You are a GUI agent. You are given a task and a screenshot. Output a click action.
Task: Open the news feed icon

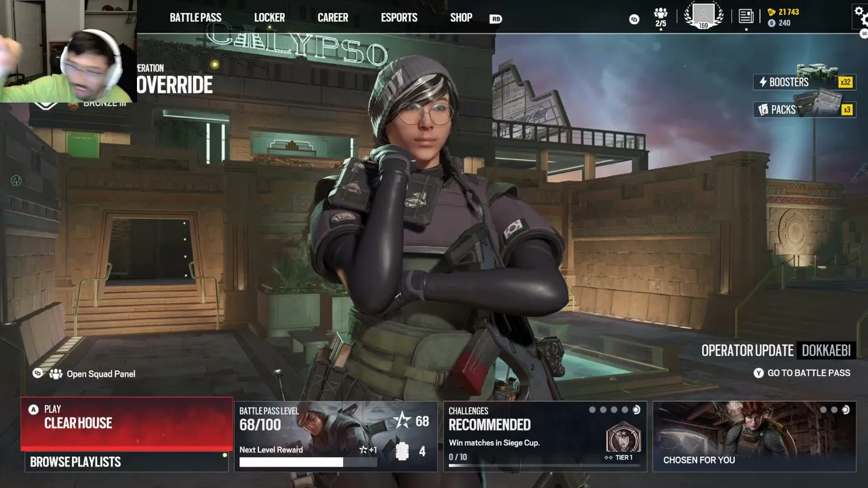point(746,16)
